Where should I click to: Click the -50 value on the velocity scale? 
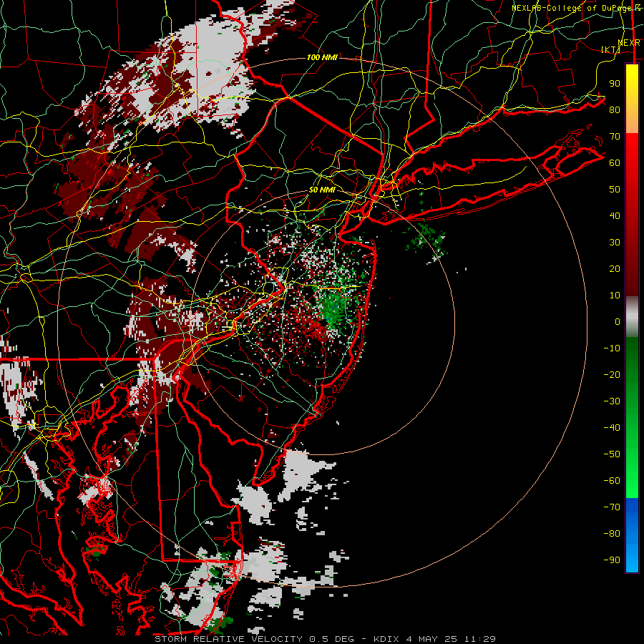coord(612,454)
